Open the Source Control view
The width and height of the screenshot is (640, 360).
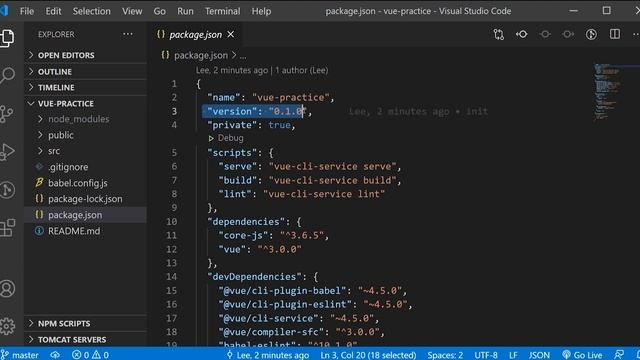coord(7,114)
